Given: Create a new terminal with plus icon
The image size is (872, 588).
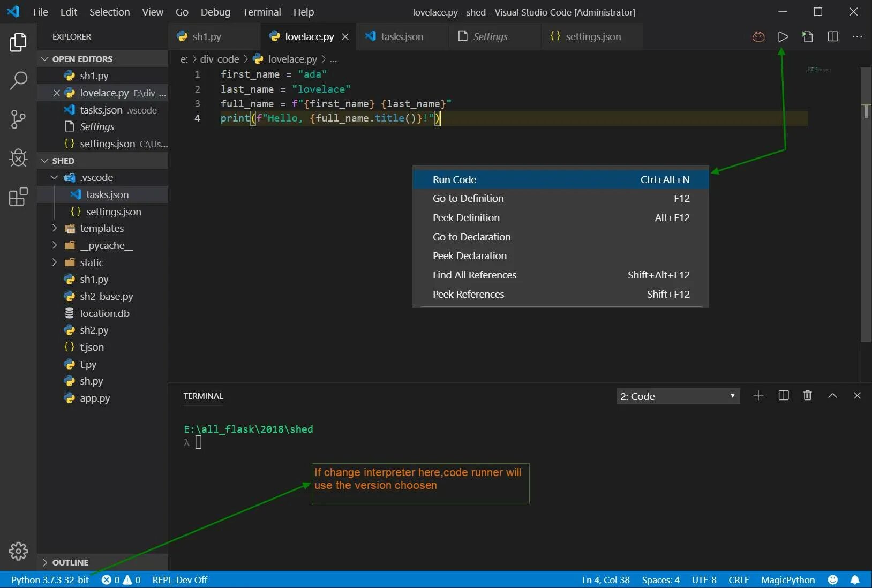Looking at the screenshot, I should pos(758,396).
